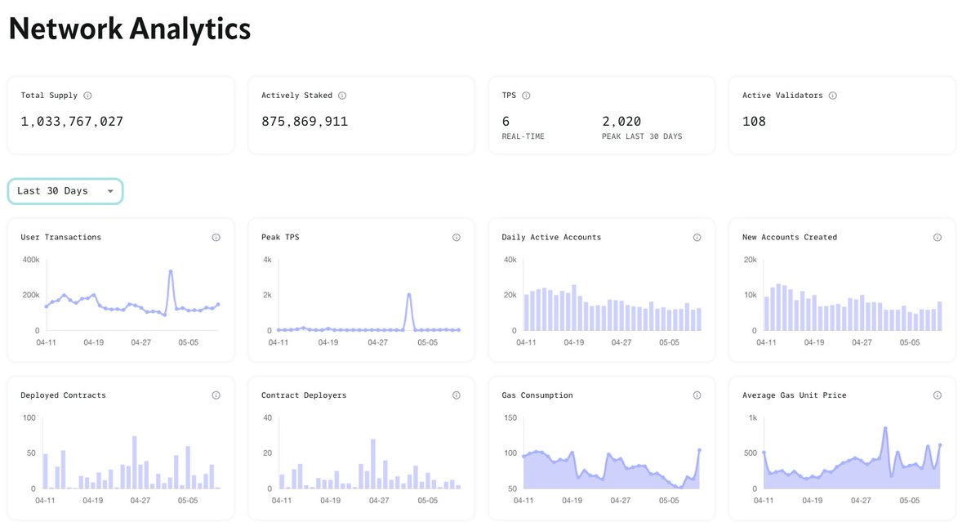The height and width of the screenshot is (531, 980).
Task: Click the Deployed Contracts chart title
Action: pyautogui.click(x=63, y=395)
